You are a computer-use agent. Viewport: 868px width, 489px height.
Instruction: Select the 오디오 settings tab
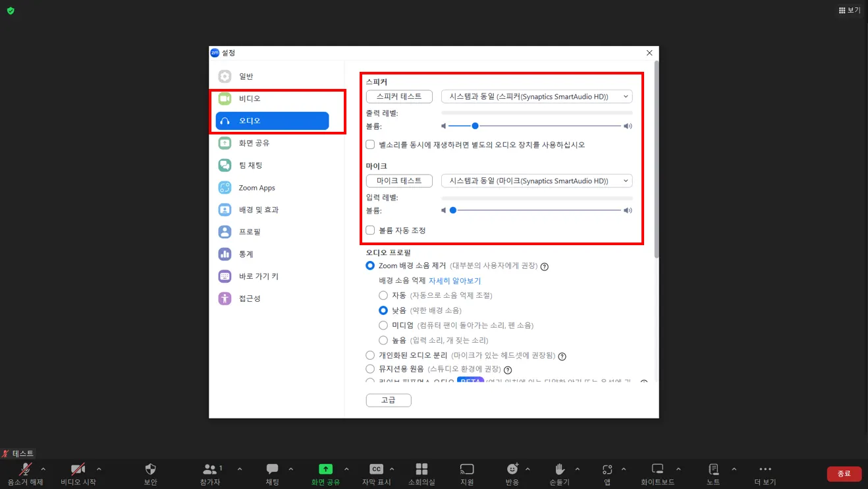click(272, 121)
